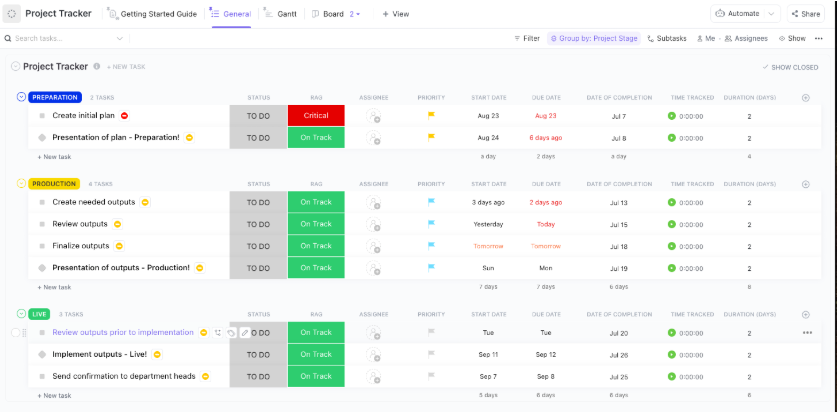Click the rename pencil icon on Review outputs prior to implementation
837x412 pixels.
(x=245, y=333)
